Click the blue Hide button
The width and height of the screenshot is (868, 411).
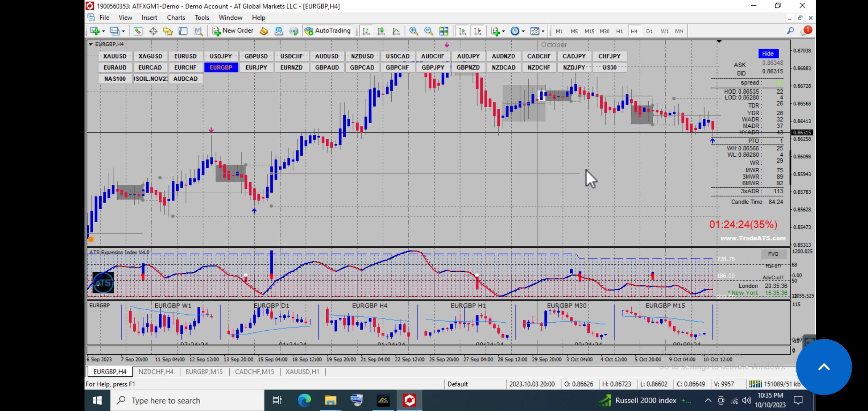pos(767,54)
